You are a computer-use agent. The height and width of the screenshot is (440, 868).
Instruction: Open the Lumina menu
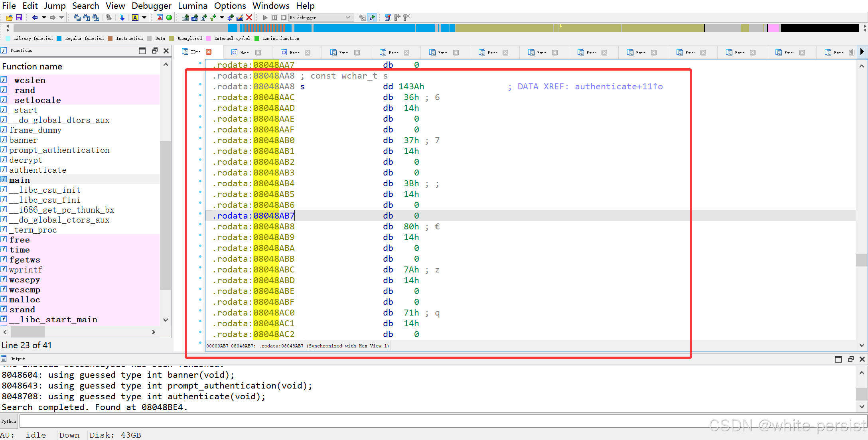(193, 6)
